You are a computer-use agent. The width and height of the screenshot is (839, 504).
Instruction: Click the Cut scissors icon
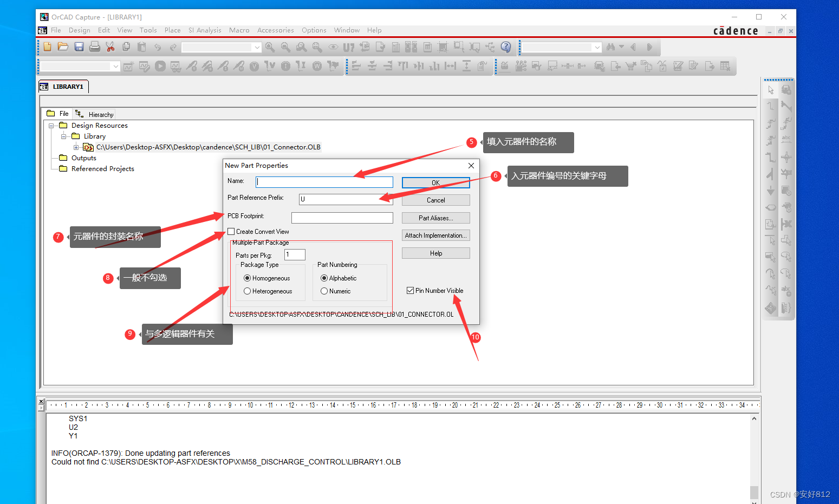click(110, 47)
